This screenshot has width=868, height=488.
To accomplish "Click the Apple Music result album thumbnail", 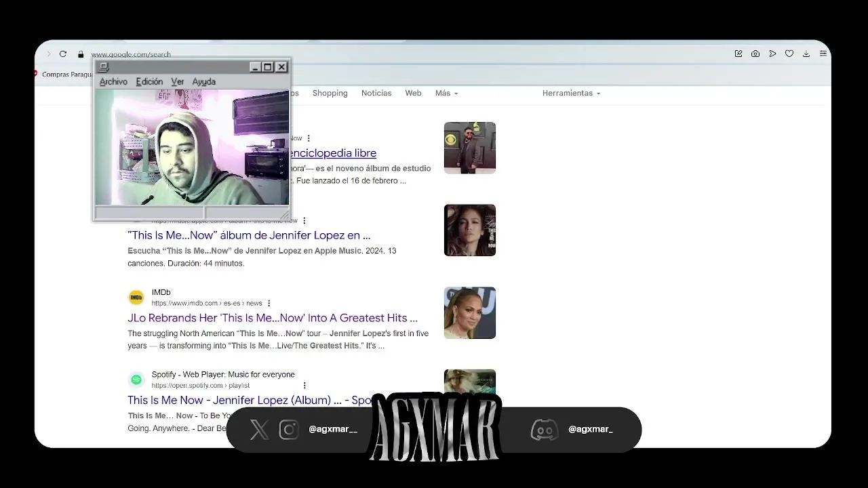I will (x=470, y=230).
